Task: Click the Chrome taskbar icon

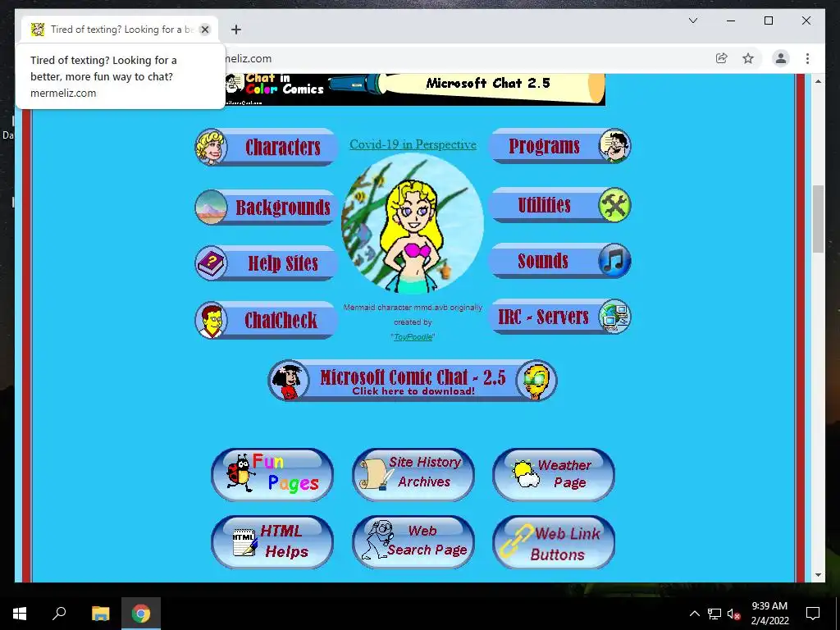Action: pyautogui.click(x=141, y=613)
